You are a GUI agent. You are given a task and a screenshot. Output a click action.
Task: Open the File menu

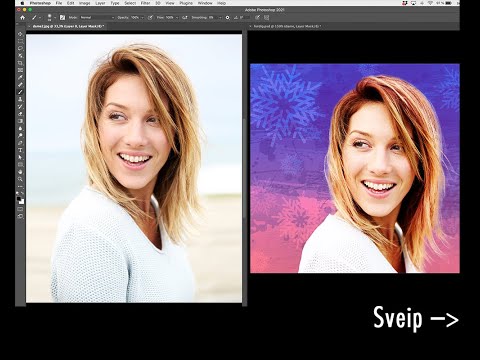tap(59, 3)
